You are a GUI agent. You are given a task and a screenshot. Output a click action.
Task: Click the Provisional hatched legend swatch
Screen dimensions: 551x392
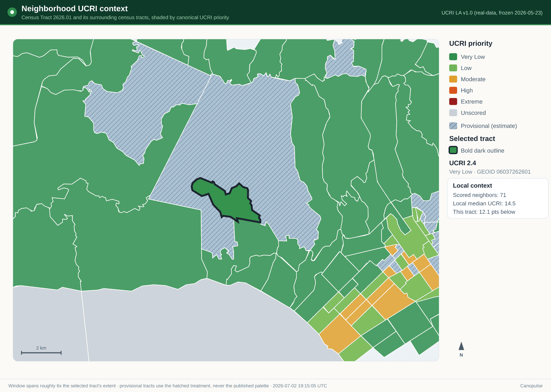pyautogui.click(x=453, y=126)
